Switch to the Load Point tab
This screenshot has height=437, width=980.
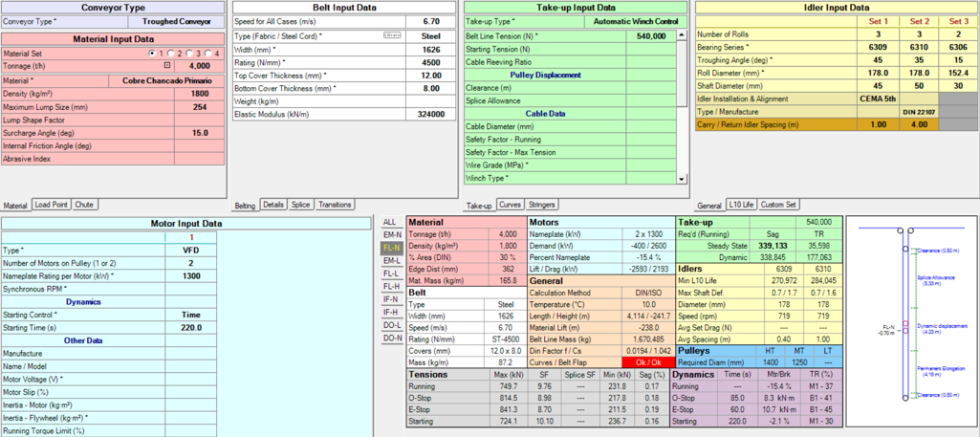(x=52, y=205)
